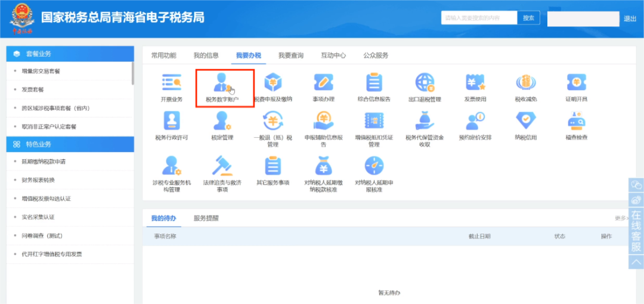Open 其它服务事项 icon

point(273,166)
